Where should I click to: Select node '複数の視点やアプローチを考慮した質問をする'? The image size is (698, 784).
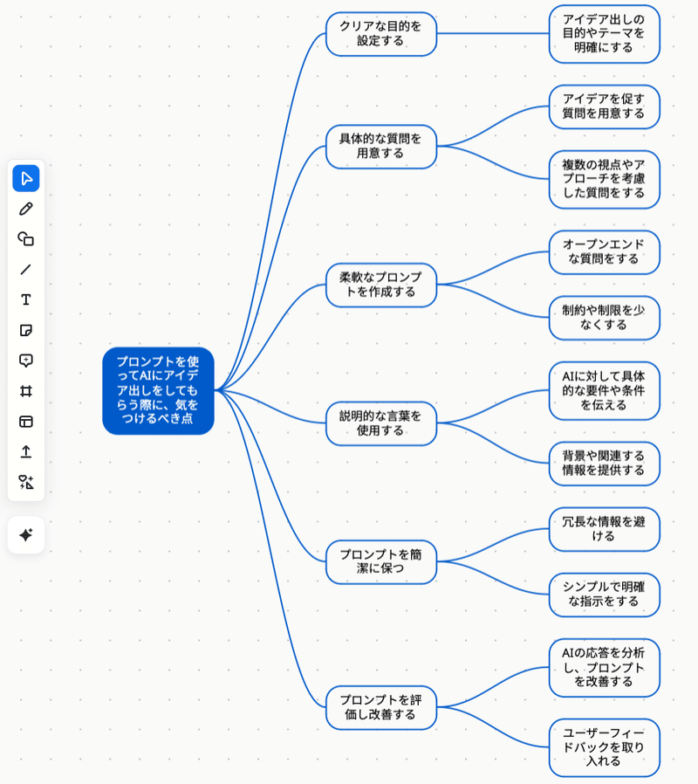(604, 180)
